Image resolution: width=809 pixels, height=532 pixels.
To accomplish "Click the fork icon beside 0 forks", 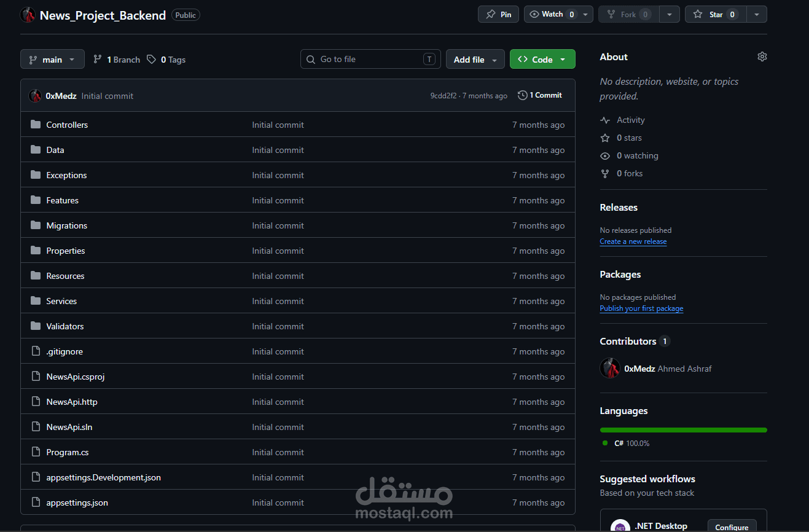I will pyautogui.click(x=605, y=174).
